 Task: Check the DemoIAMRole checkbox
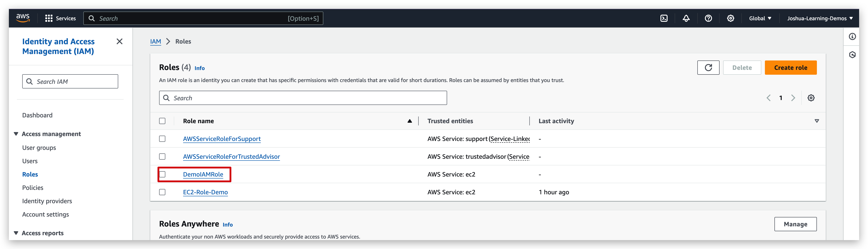162,175
